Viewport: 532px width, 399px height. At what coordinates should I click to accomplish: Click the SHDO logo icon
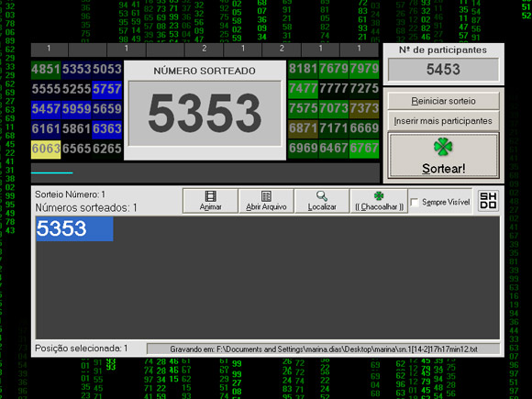pos(488,201)
